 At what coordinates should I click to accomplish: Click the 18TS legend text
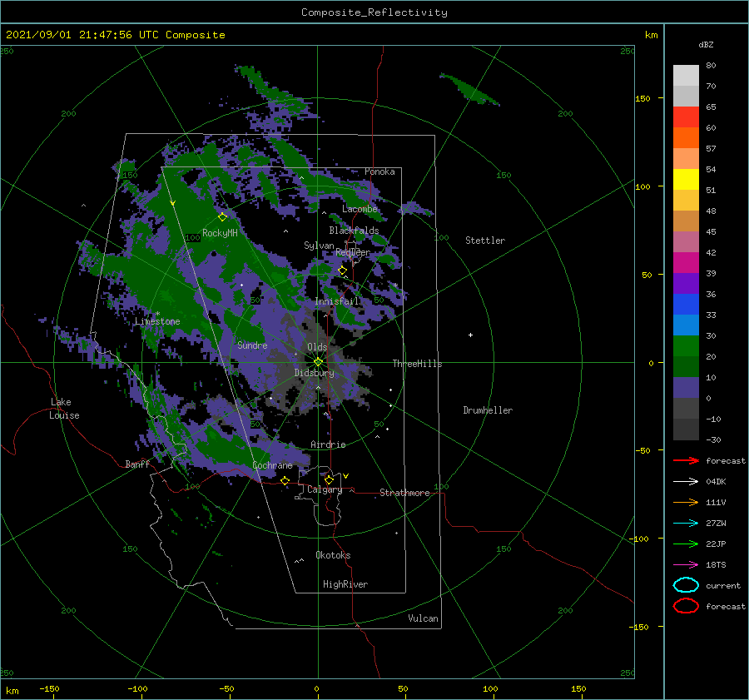tap(716, 565)
